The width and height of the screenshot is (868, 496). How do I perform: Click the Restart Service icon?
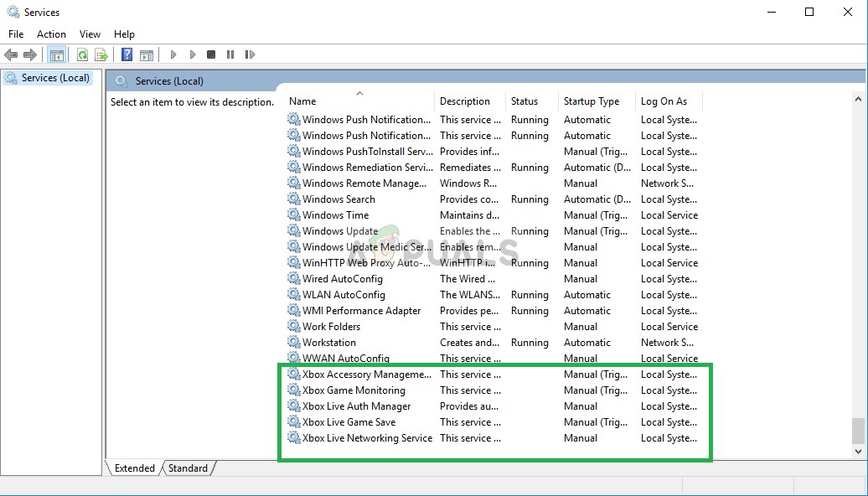click(251, 54)
